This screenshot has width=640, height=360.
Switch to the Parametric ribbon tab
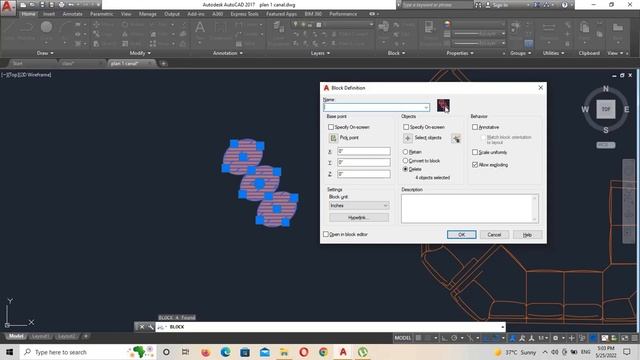[102, 14]
